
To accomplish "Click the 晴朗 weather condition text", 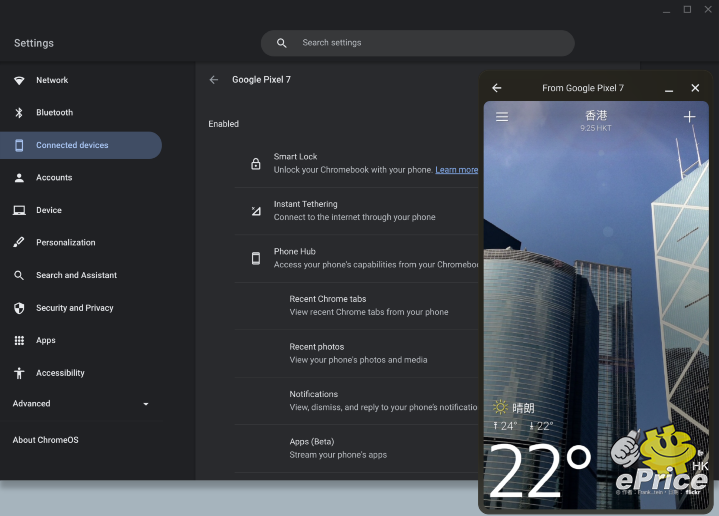I will tap(523, 408).
